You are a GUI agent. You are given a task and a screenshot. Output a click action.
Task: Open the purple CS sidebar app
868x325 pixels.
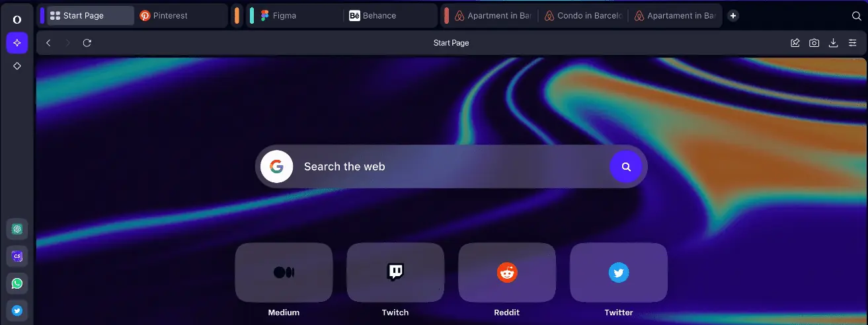click(x=17, y=256)
